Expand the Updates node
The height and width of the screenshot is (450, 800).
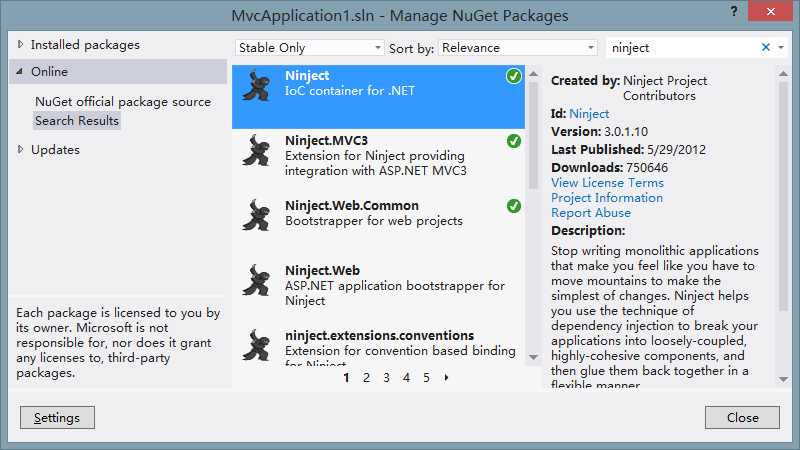click(x=20, y=149)
